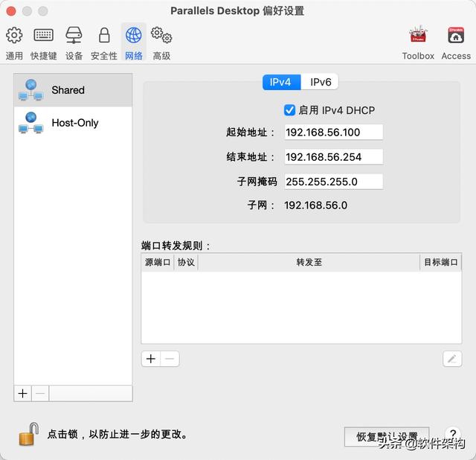Screen dimensions: 476x460
Task: Click the 结束地址 end address field
Action: 334,157
